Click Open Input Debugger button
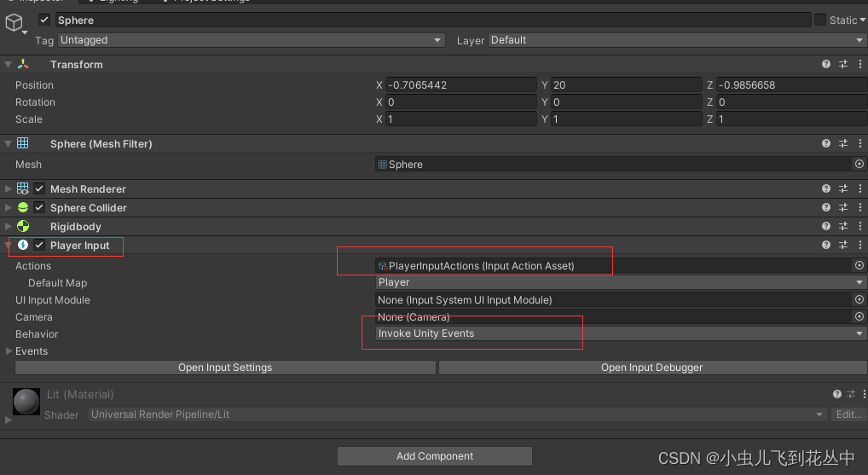 tap(652, 368)
